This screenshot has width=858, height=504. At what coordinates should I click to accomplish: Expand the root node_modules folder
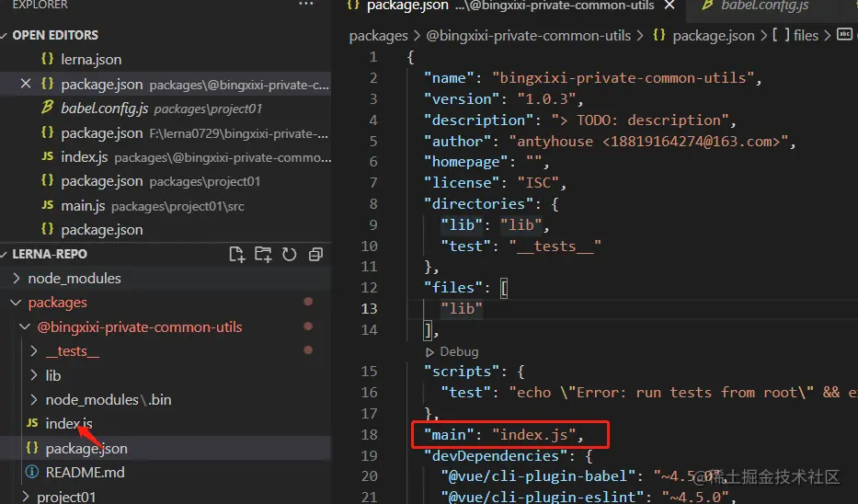tap(166, 279)
